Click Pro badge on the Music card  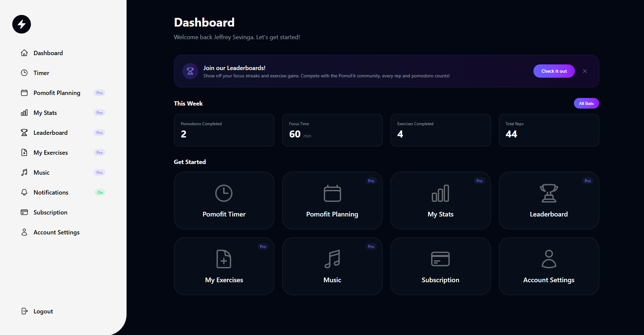click(371, 247)
